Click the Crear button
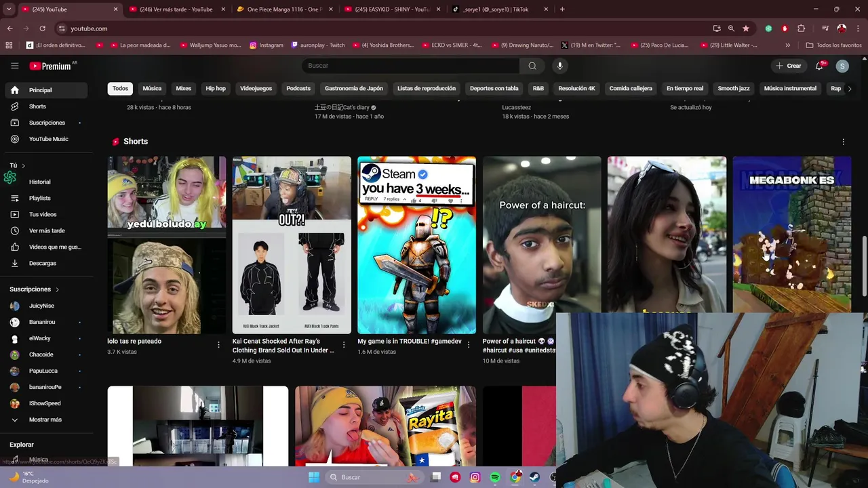This screenshot has width=868, height=488. click(789, 66)
